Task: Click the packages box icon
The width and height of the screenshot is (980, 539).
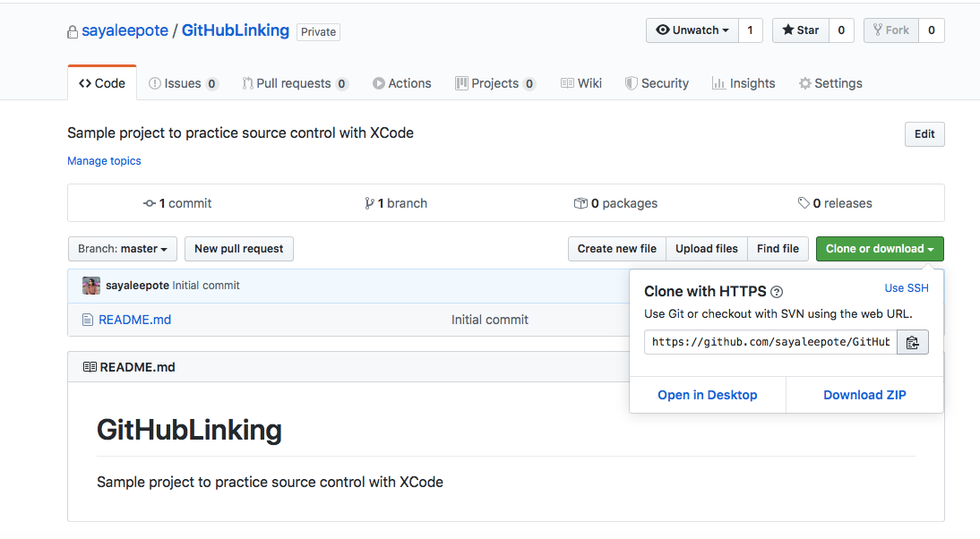Action: [580, 203]
